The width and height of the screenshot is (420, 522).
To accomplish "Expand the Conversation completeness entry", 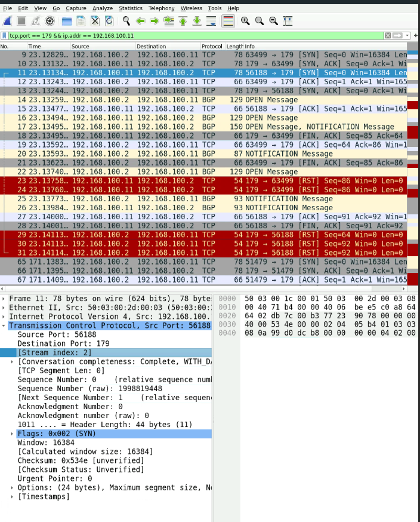I will click(x=13, y=361).
